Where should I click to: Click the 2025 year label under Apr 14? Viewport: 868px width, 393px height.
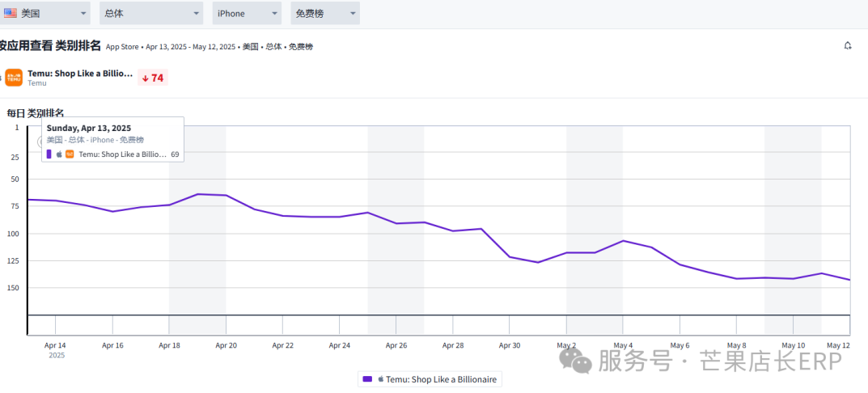pos(57,355)
